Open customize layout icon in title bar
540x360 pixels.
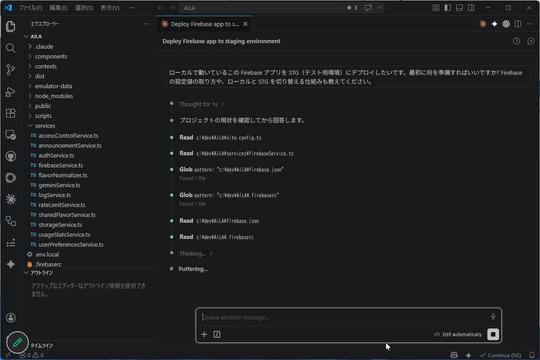coord(436,8)
